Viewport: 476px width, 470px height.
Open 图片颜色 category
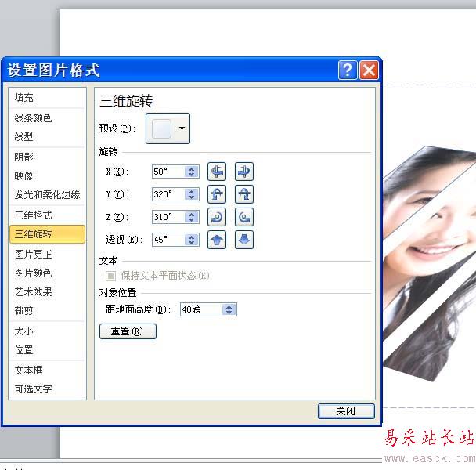click(47, 273)
